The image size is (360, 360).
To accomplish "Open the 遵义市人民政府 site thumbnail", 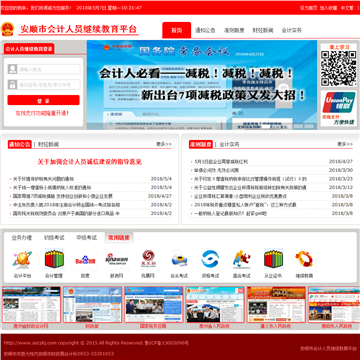I will [x=276, y=304].
